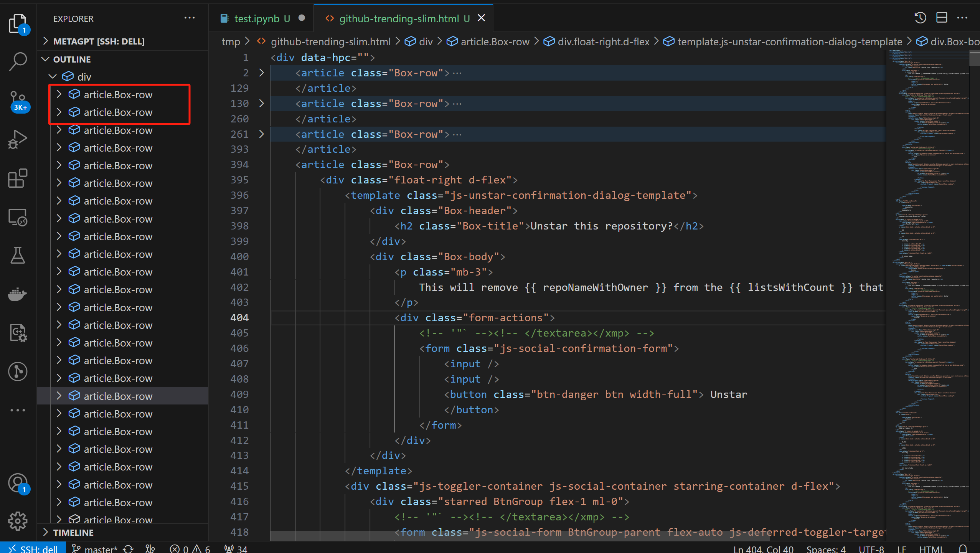The height and width of the screenshot is (553, 980).
Task: Click the split editor layout icon
Action: (942, 18)
